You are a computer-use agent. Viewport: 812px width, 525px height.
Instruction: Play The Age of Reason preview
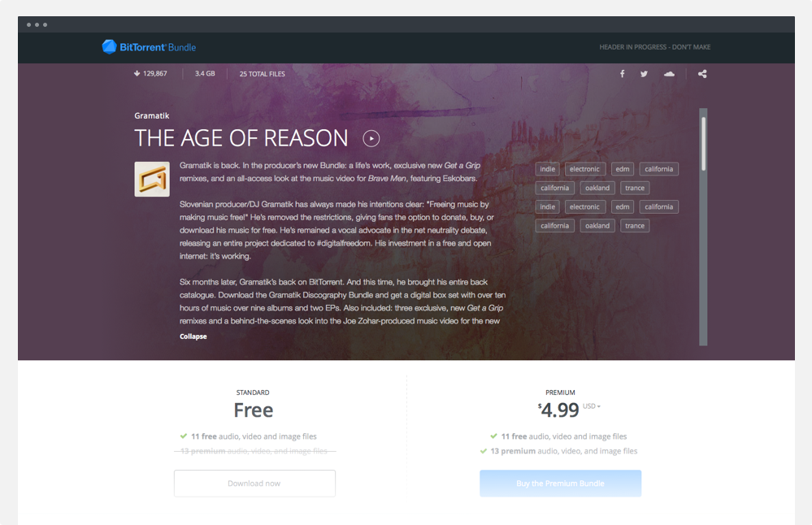(371, 138)
